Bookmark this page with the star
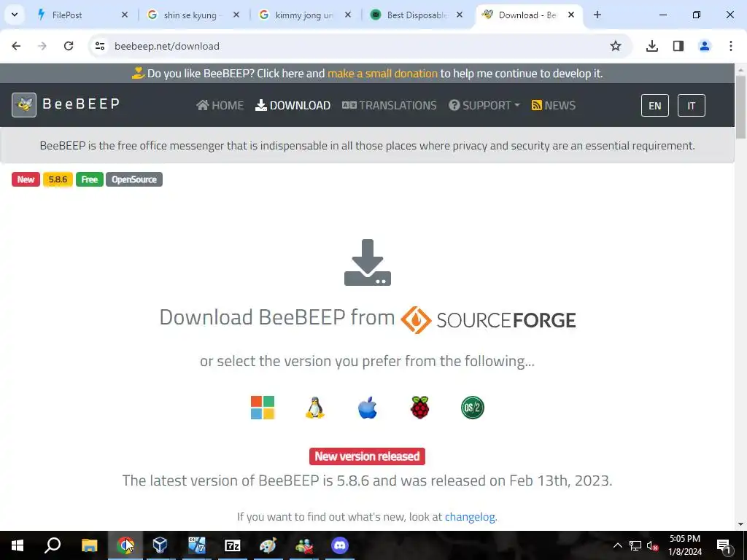Viewport: 747px width, 560px height. pyautogui.click(x=616, y=46)
